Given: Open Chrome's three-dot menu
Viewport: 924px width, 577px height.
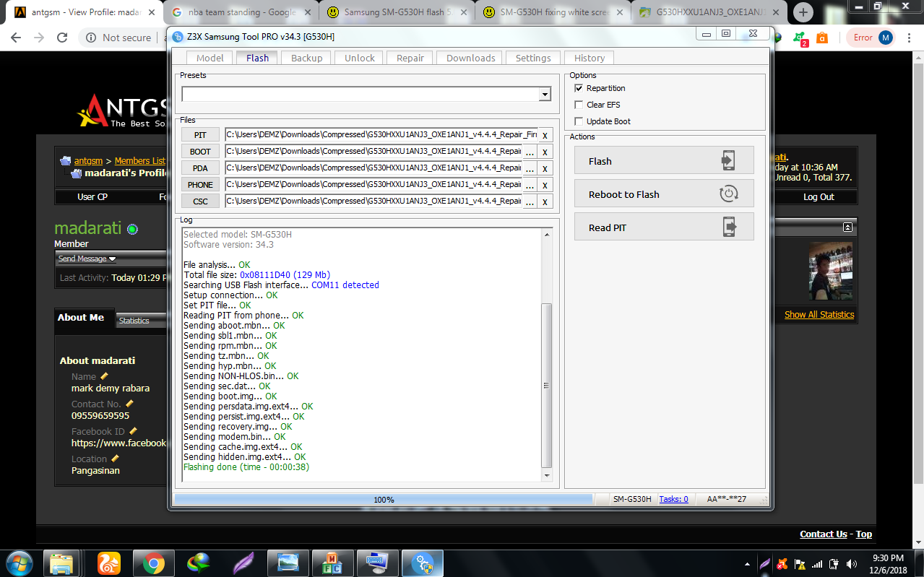Looking at the screenshot, I should 910,38.
